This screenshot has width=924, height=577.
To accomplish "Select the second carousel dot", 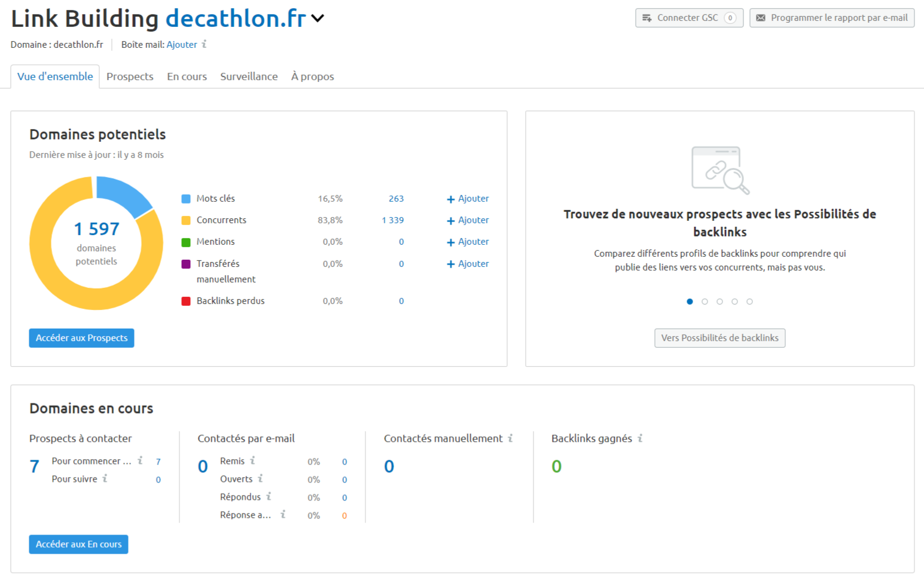I will [x=705, y=302].
